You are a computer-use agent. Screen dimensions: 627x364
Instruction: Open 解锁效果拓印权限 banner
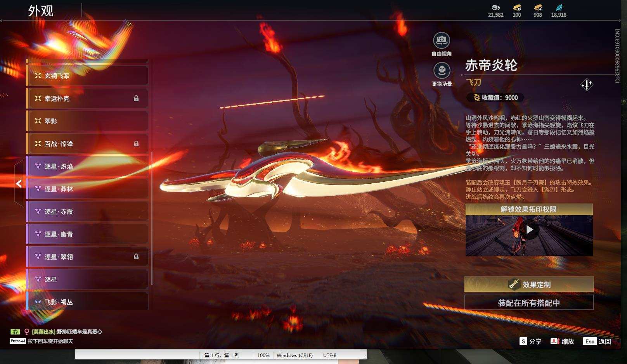(x=529, y=209)
